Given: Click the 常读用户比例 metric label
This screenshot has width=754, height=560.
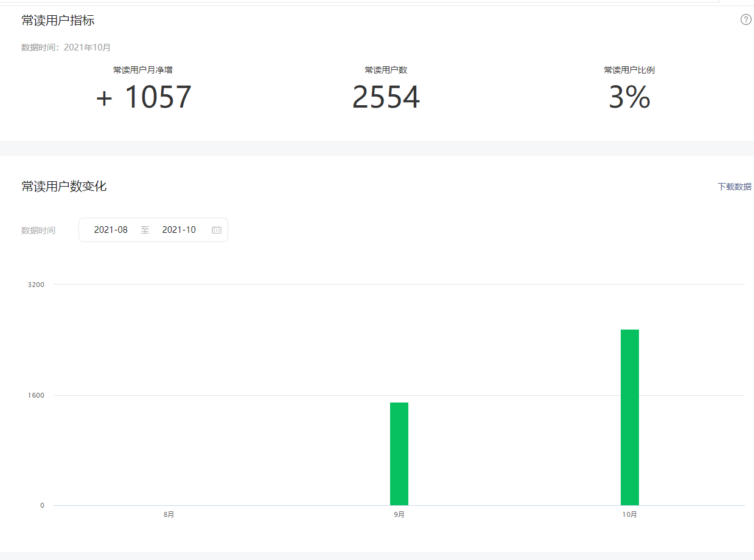Looking at the screenshot, I should tap(629, 70).
